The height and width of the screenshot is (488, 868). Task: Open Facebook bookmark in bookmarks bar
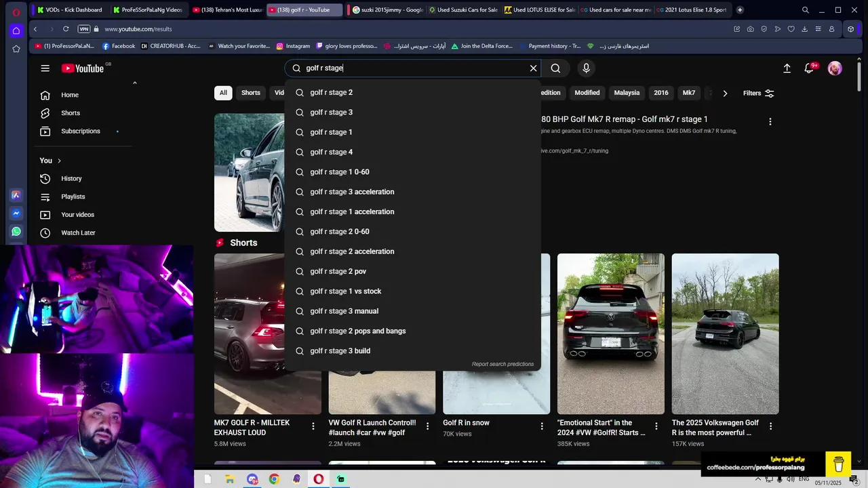pyautogui.click(x=118, y=46)
